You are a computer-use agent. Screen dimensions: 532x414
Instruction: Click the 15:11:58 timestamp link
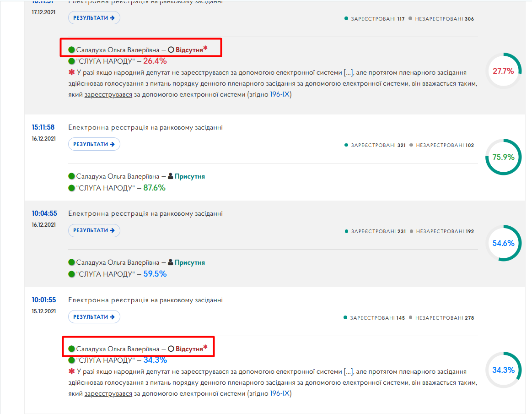(x=43, y=127)
